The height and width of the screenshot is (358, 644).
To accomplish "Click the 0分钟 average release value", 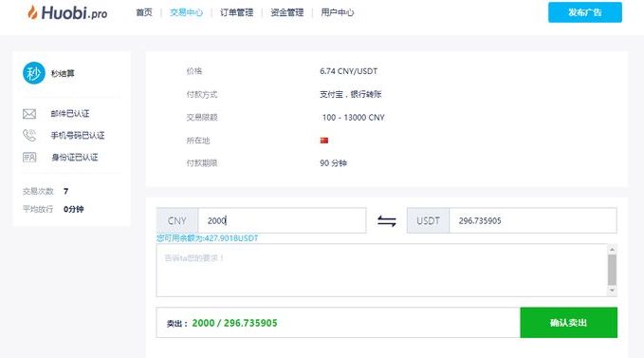I will [74, 209].
